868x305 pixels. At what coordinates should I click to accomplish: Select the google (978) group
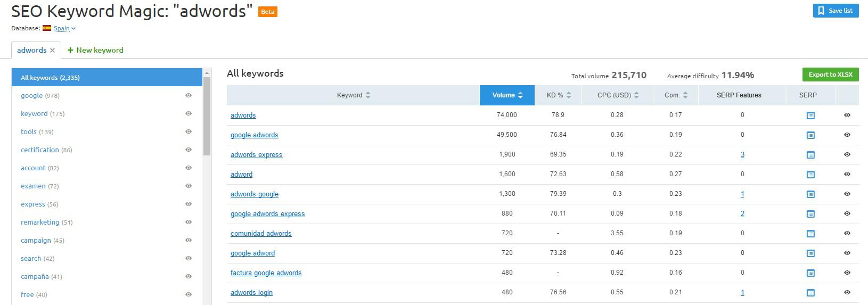40,96
